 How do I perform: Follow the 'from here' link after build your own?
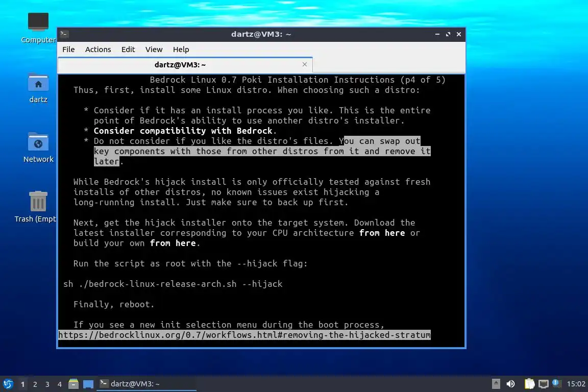coord(173,243)
